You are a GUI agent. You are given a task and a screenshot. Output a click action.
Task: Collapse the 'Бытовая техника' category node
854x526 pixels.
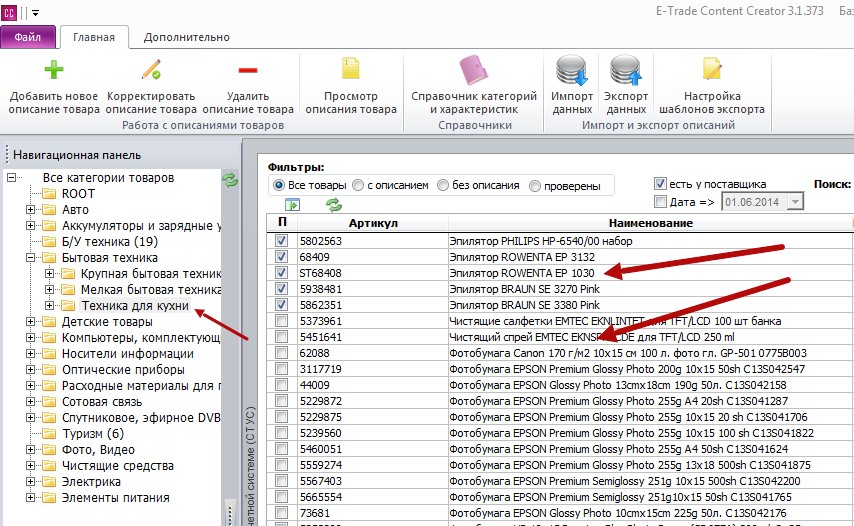click(x=30, y=258)
